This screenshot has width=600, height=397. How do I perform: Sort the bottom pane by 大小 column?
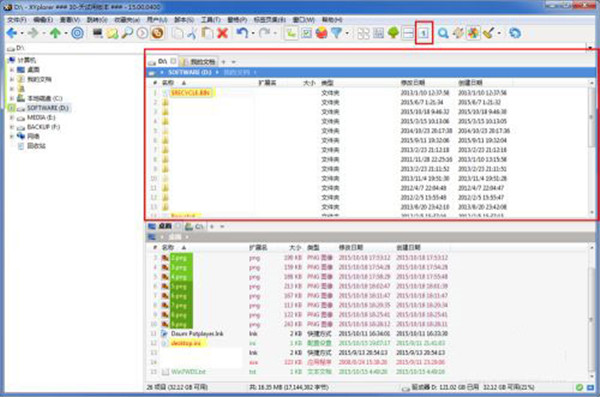295,248
